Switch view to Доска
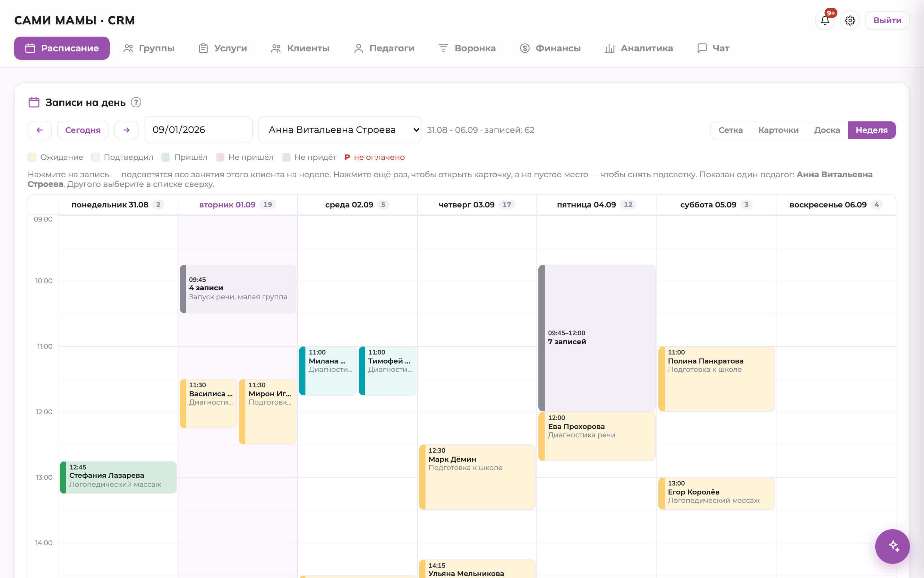Screen dimensions: 924x578 pos(827,130)
